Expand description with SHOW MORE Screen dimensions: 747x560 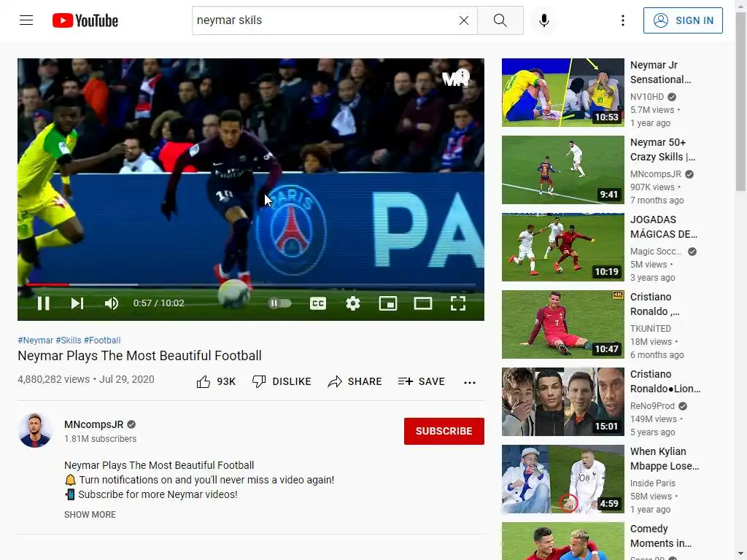(x=90, y=515)
